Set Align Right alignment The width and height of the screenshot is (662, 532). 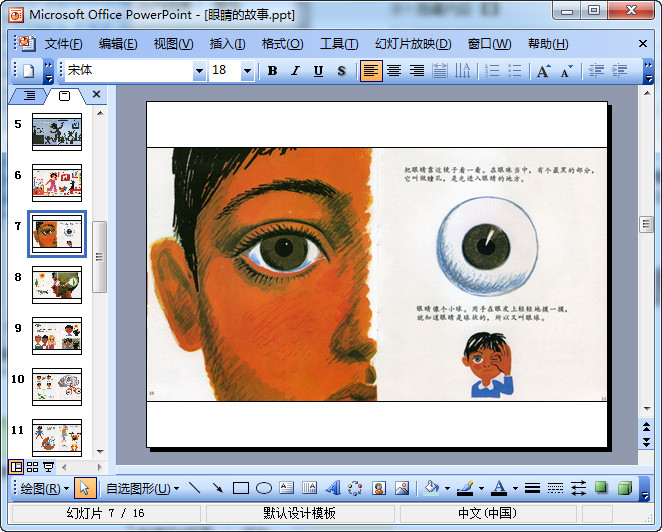coord(417,71)
